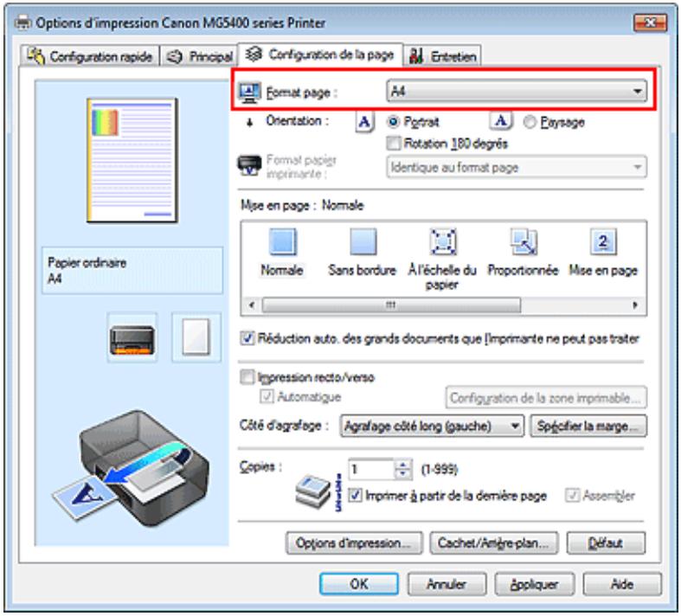This screenshot has width=681, height=616.
Task: Pick the Proportionnée layout icon
Action: click(x=524, y=241)
